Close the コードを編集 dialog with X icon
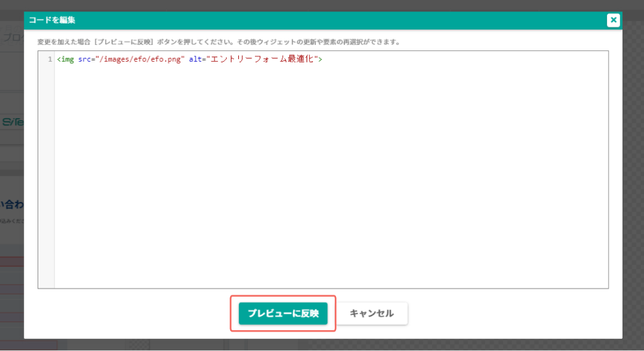This screenshot has height=351, width=644. pyautogui.click(x=613, y=19)
